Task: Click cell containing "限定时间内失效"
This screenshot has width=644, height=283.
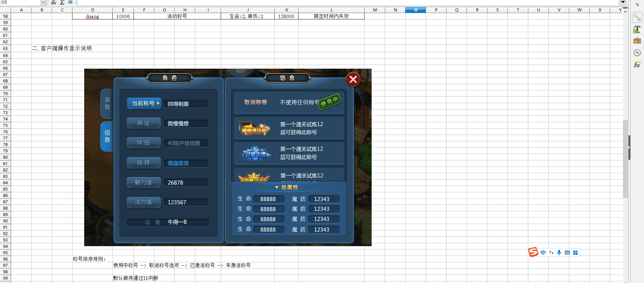Action: 331,16
